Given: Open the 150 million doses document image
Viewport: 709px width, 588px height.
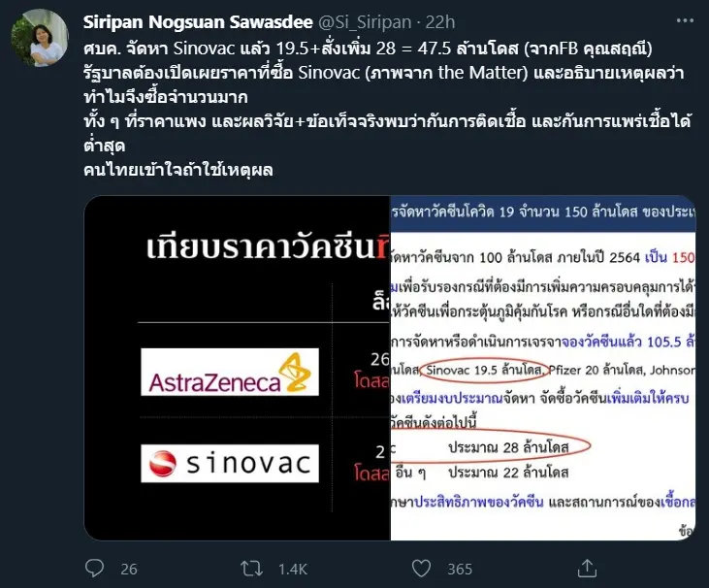Looking at the screenshot, I should [x=543, y=368].
